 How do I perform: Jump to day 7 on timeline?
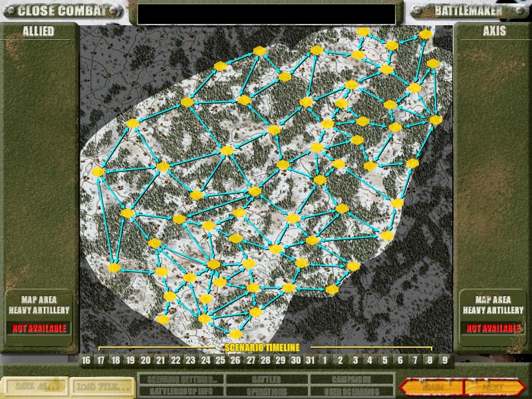pyautogui.click(x=415, y=360)
